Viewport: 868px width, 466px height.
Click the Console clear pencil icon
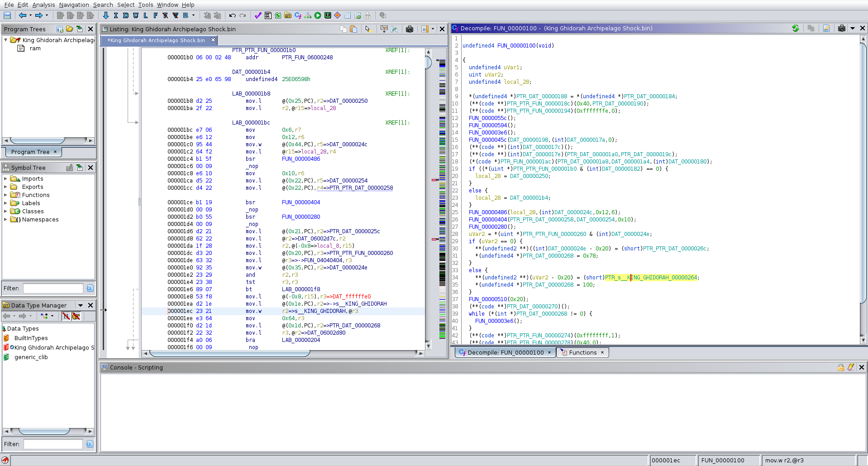click(851, 367)
